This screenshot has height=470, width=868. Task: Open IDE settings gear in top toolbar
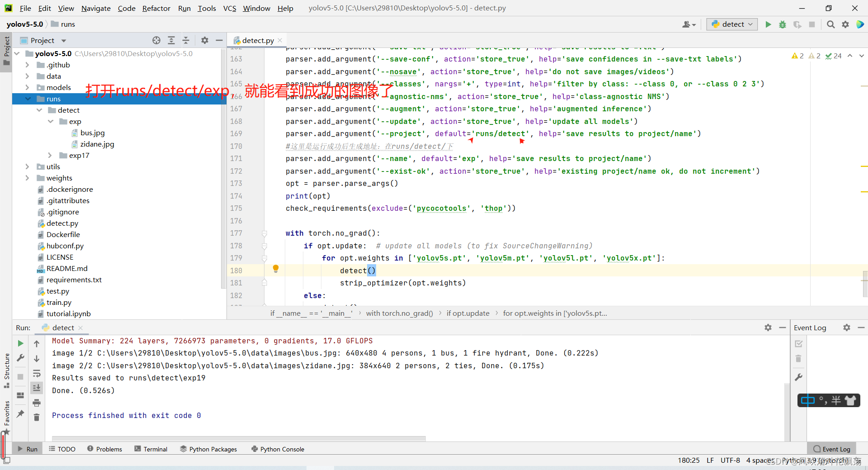click(x=845, y=24)
